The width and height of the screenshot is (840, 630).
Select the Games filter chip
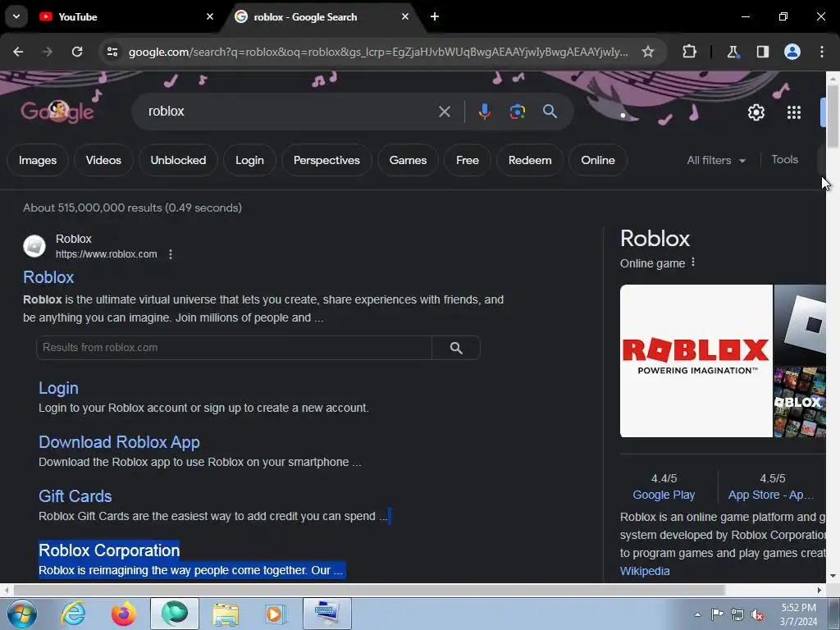(x=408, y=160)
